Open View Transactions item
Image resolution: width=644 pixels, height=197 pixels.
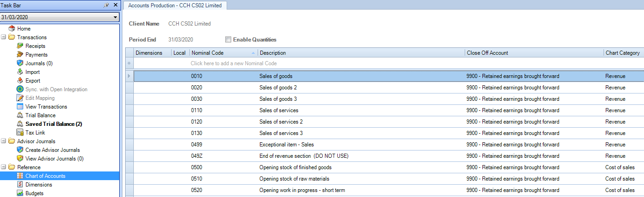[x=46, y=107]
